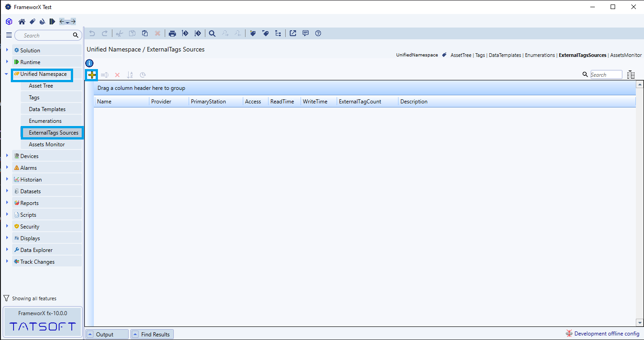Click the Print icon in the toolbar
Screen dimensions: 644x340
coord(172,33)
